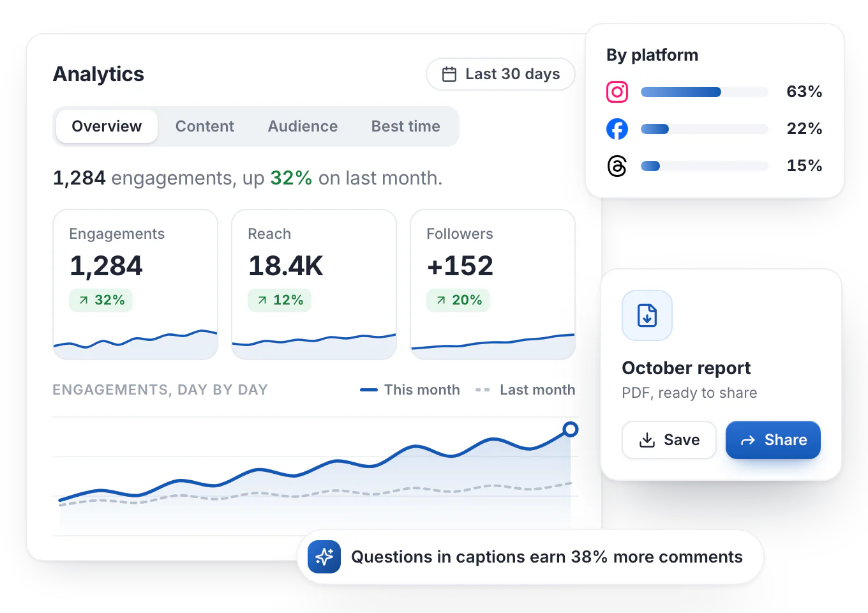Click the calendar icon beside Last 30 days
This screenshot has width=868, height=613.
click(x=449, y=74)
